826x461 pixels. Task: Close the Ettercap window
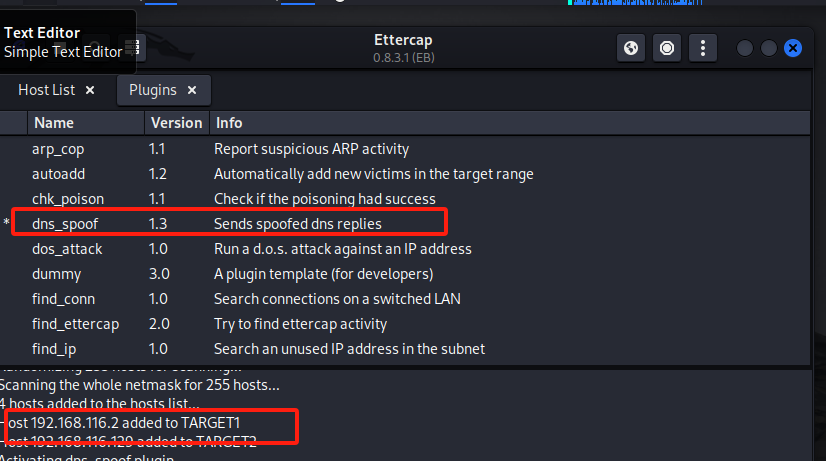(793, 48)
